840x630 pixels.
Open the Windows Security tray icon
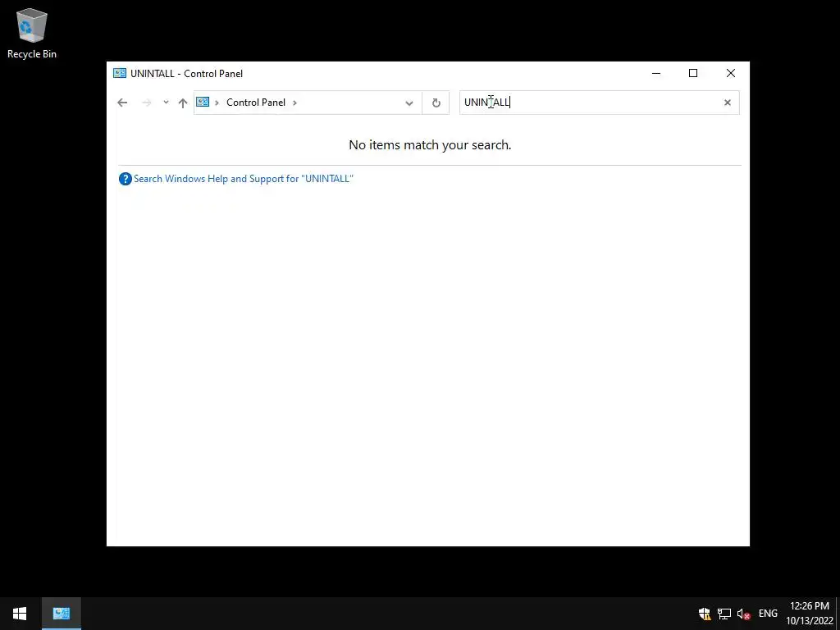705,614
